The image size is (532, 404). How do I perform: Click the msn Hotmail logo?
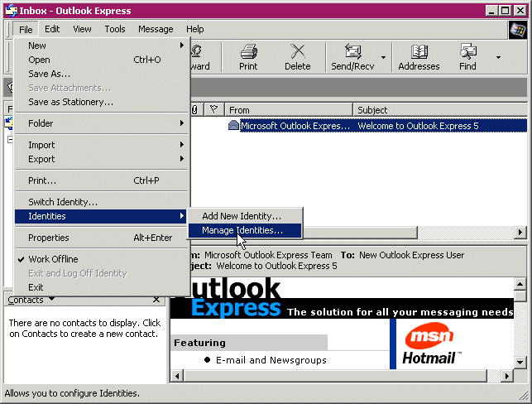[431, 344]
